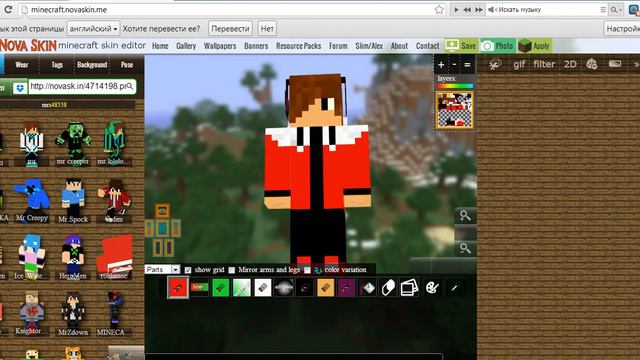Image resolution: width=640 pixels, height=360 pixels.
Task: Pick the light green gradient brush
Action: click(242, 288)
